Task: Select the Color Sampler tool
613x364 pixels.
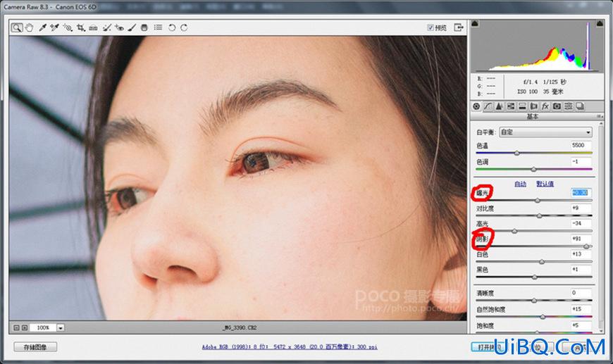Action: coord(55,27)
